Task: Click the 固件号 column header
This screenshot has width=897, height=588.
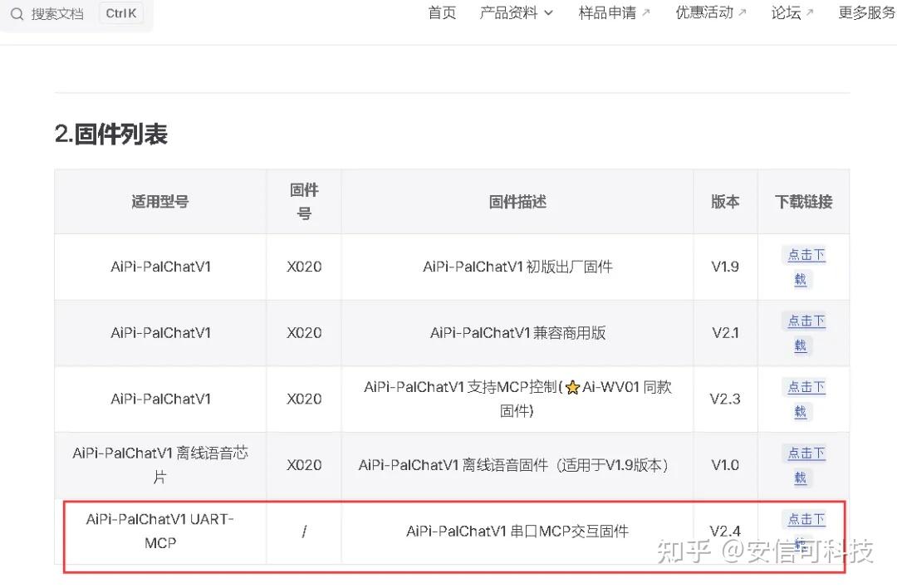Action: (304, 201)
